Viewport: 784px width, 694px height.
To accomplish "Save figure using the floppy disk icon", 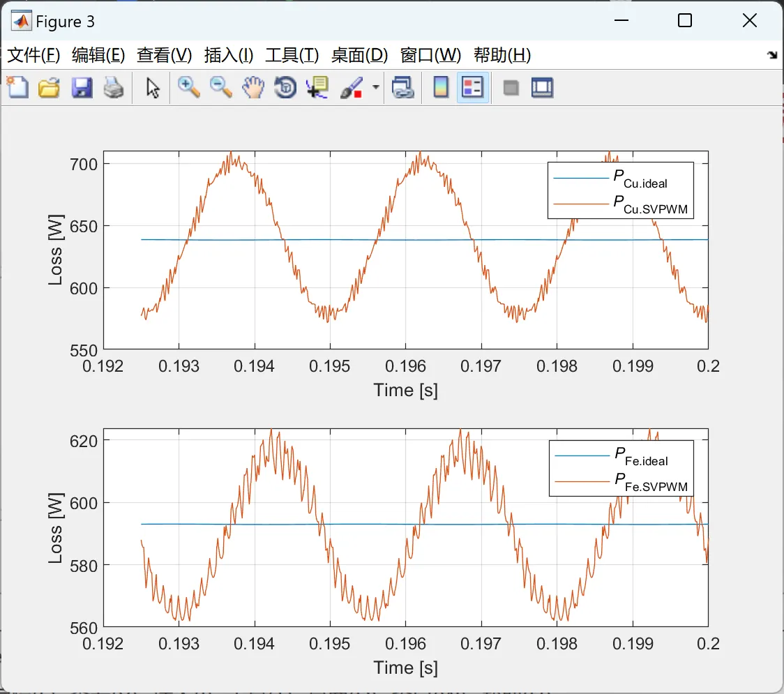I will coord(82,87).
